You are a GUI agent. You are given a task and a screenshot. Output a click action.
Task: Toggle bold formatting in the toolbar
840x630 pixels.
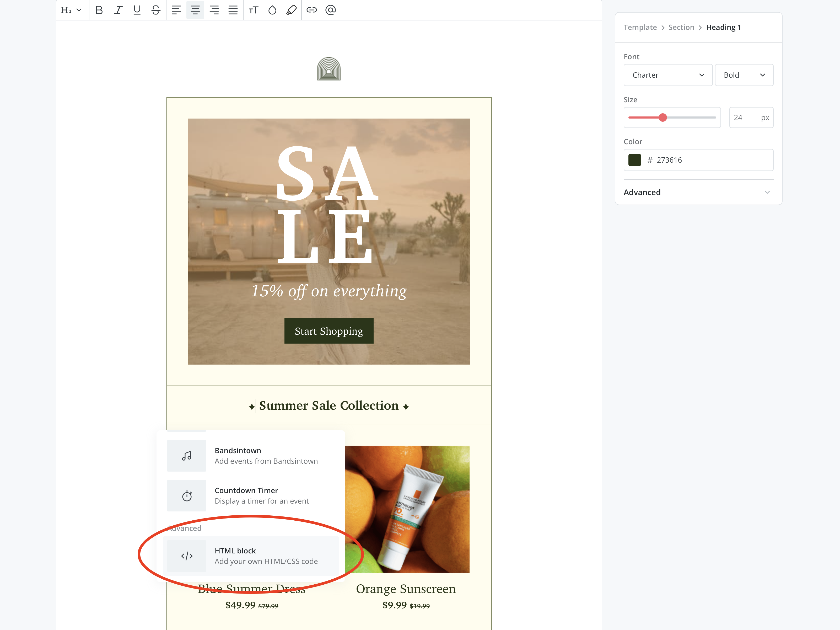click(x=99, y=10)
